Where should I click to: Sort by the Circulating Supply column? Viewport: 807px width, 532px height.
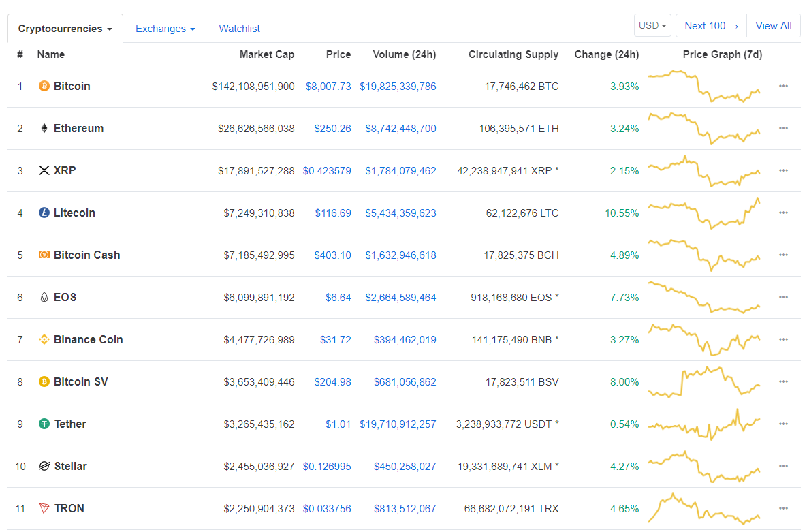pos(513,54)
